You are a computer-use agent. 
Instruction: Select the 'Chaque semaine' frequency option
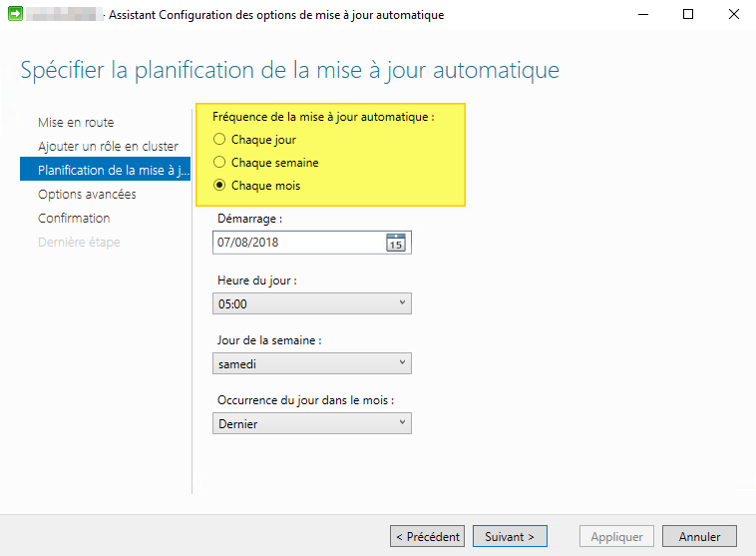pos(219,163)
